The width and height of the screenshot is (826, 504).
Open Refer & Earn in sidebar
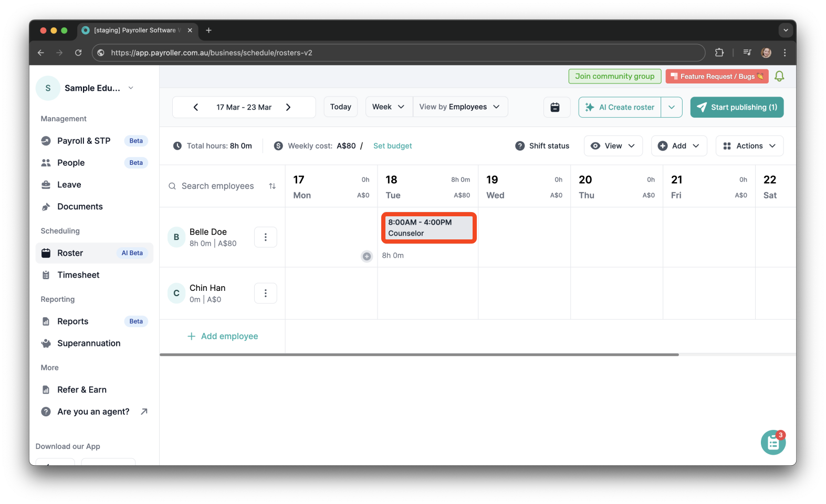click(95, 390)
